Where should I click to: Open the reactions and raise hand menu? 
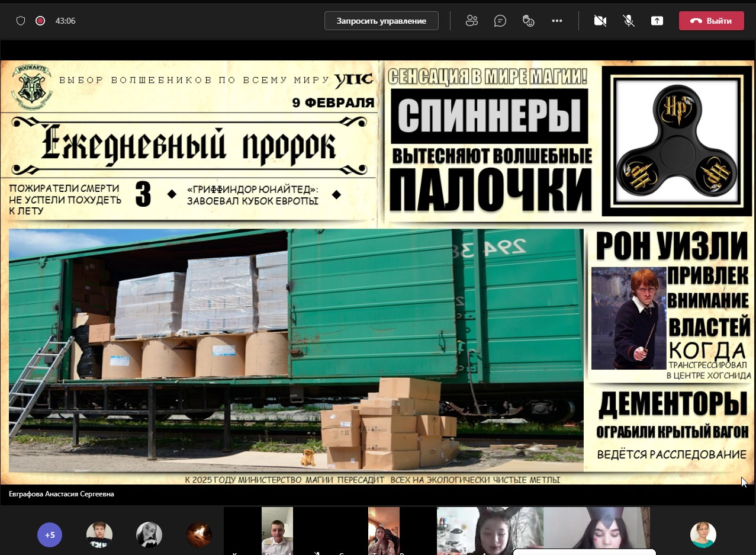click(529, 21)
